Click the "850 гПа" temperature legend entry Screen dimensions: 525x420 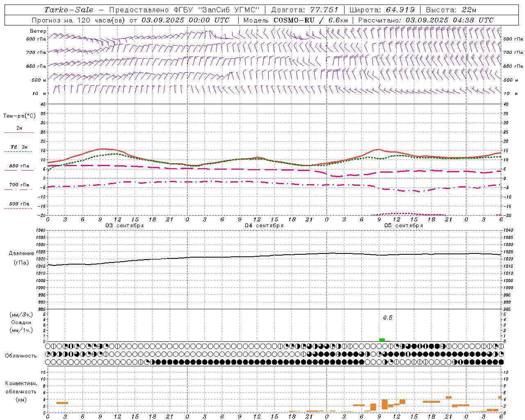[x=19, y=166]
